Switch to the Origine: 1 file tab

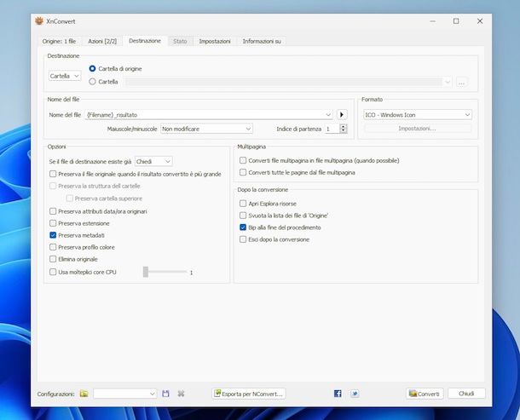click(x=59, y=41)
